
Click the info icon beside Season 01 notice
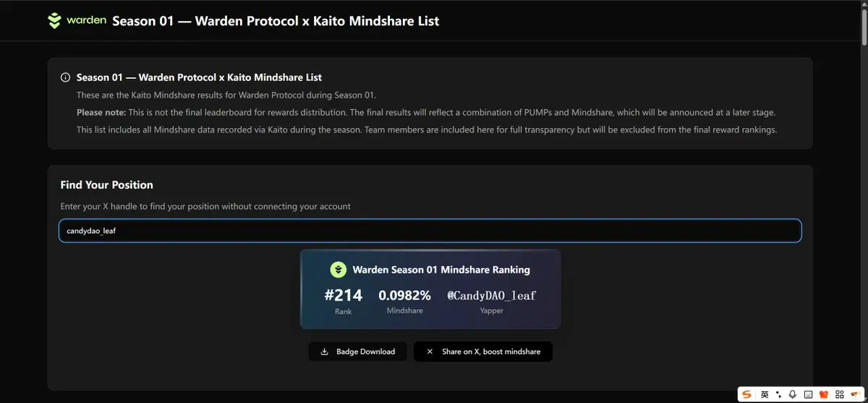click(x=65, y=77)
